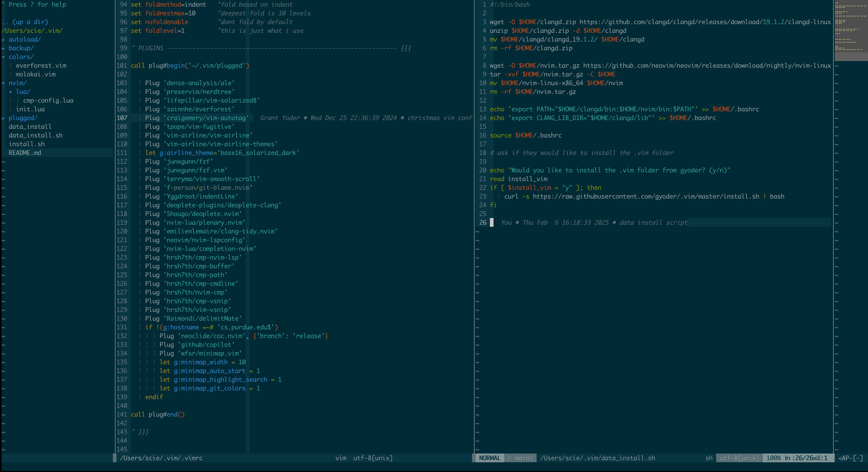Collapse the lua/ subfolder arrow
Image resolution: width=868 pixels, height=472 pixels.
(11, 92)
